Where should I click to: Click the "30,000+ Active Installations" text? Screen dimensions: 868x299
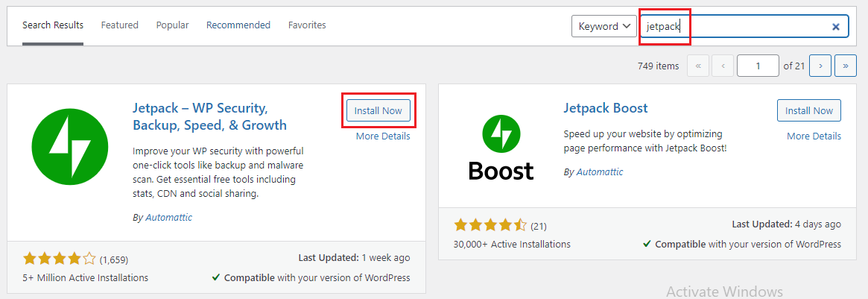[x=512, y=244]
